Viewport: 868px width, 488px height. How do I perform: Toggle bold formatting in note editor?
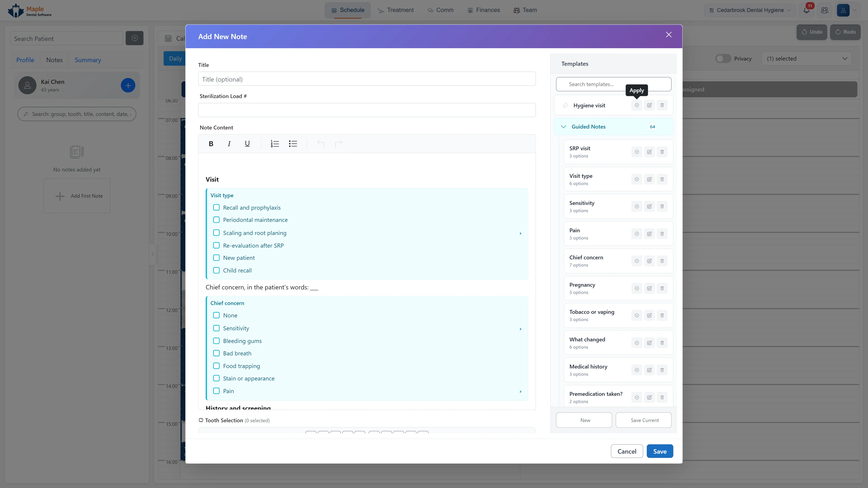point(211,144)
